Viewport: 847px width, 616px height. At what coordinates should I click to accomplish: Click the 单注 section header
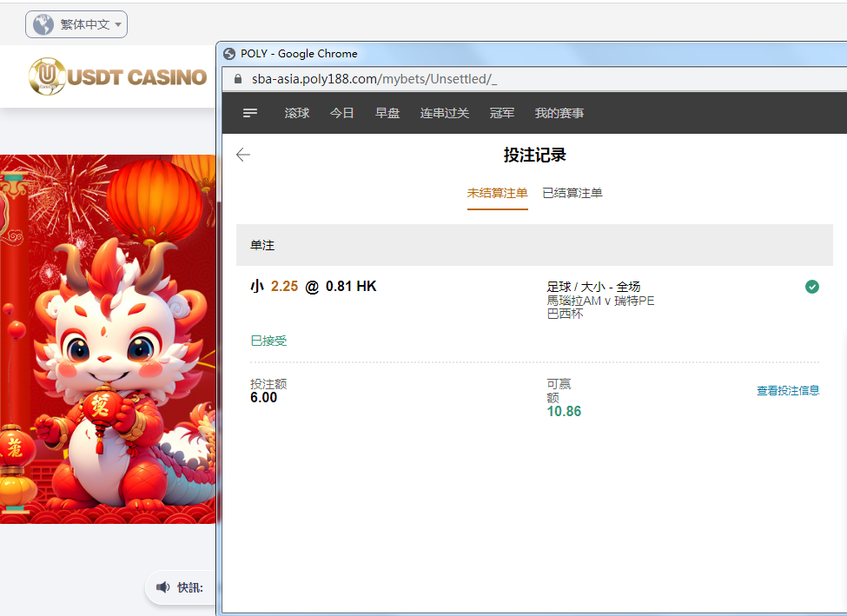tap(534, 245)
